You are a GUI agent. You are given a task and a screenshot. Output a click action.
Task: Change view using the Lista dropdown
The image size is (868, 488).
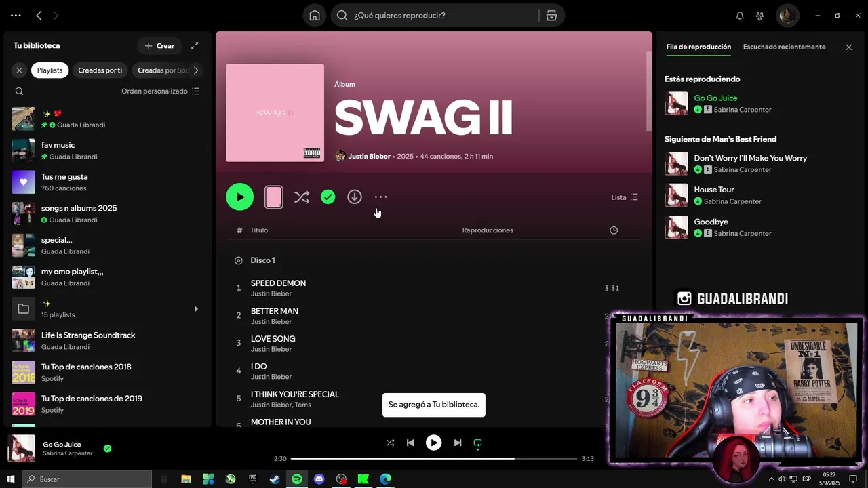coord(625,197)
